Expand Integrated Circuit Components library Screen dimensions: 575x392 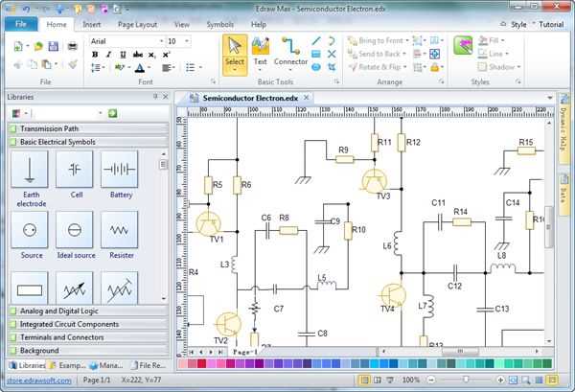88,324
